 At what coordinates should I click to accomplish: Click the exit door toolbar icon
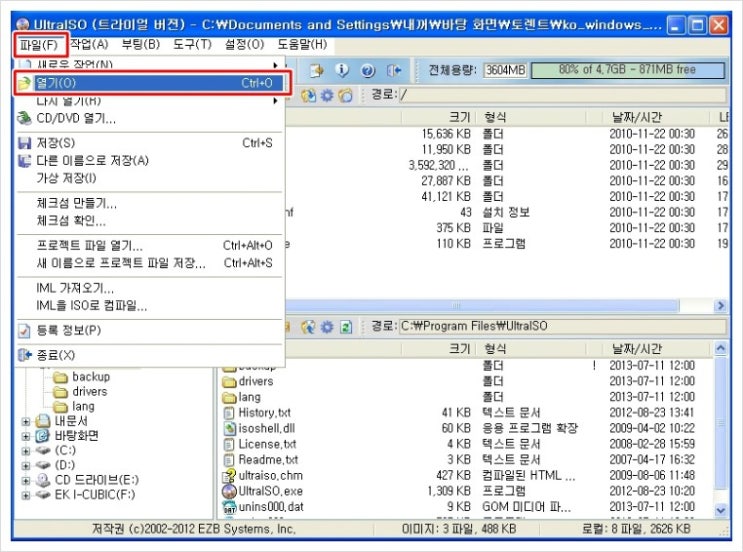[x=394, y=71]
